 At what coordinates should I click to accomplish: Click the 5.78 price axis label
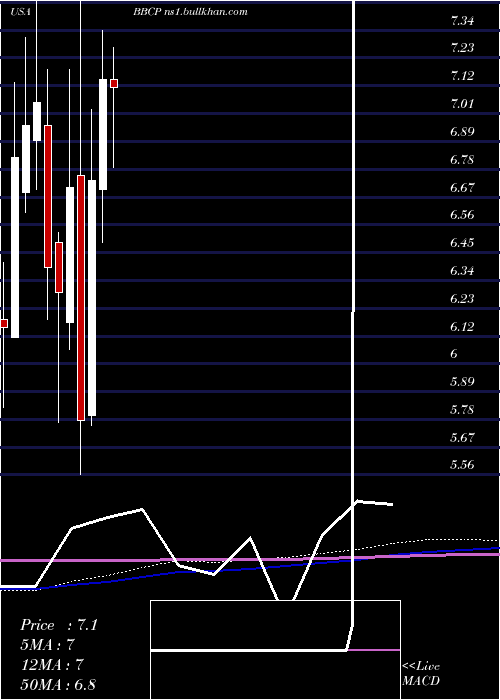(x=462, y=410)
